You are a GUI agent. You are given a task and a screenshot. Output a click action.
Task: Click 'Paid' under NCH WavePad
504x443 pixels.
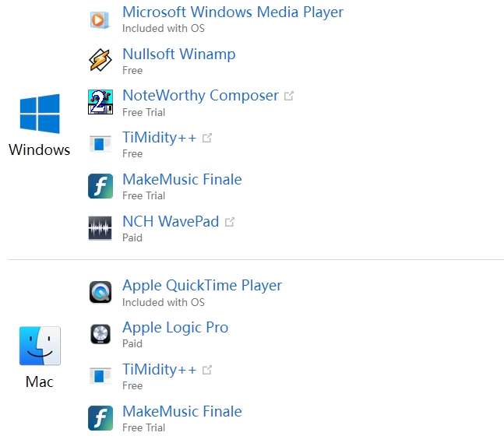[132, 237]
